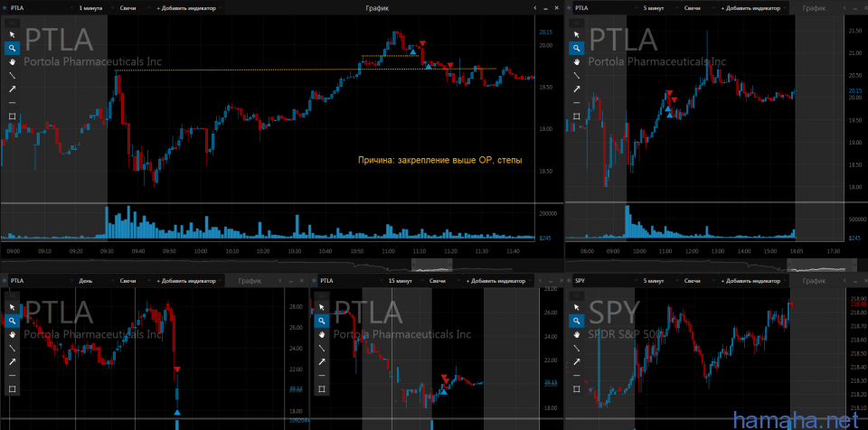The width and height of the screenshot is (868, 430).
Task: Select the rectangle tool on the 1 минута chart
Action: point(12,117)
